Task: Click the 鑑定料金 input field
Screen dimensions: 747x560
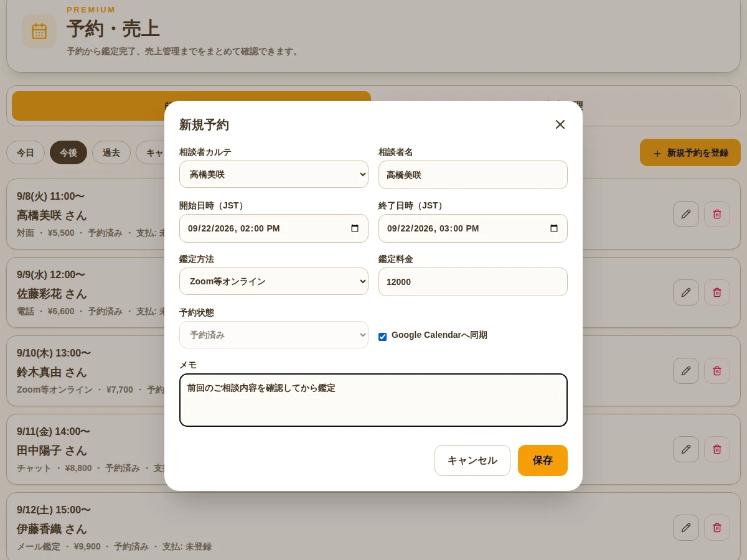Action: point(473,282)
